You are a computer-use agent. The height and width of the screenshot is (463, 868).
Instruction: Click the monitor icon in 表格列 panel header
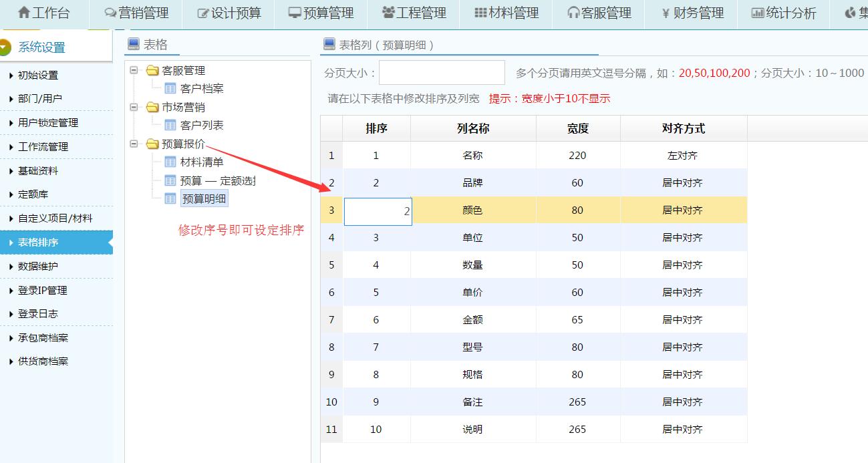[x=328, y=44]
